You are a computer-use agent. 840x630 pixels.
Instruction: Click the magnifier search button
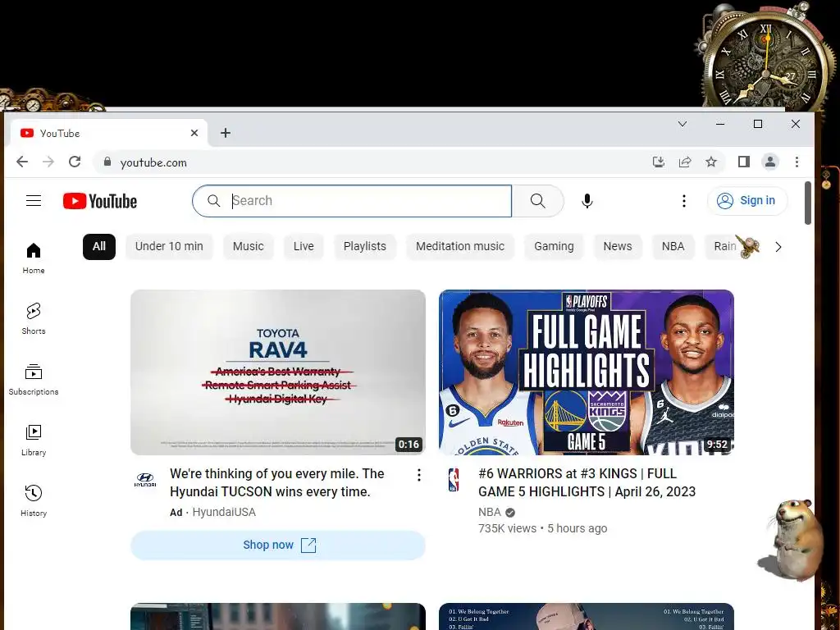[x=538, y=201]
